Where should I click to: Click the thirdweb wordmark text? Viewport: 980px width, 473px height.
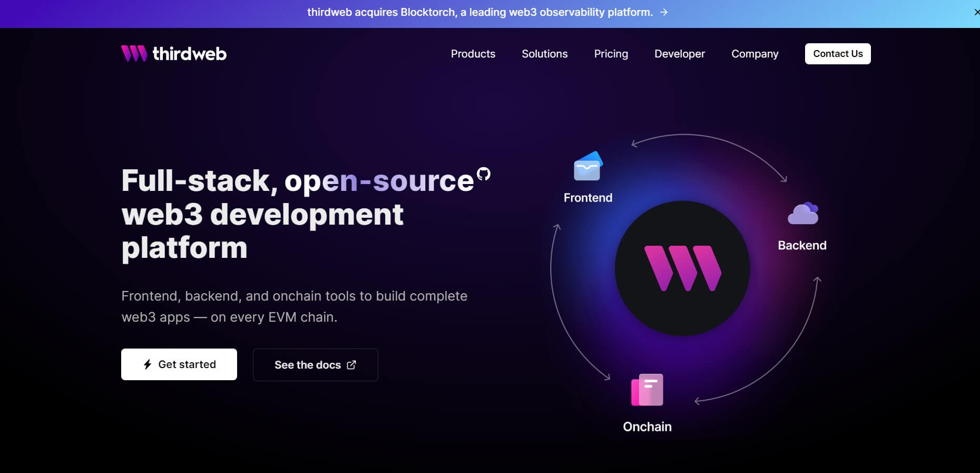190,54
